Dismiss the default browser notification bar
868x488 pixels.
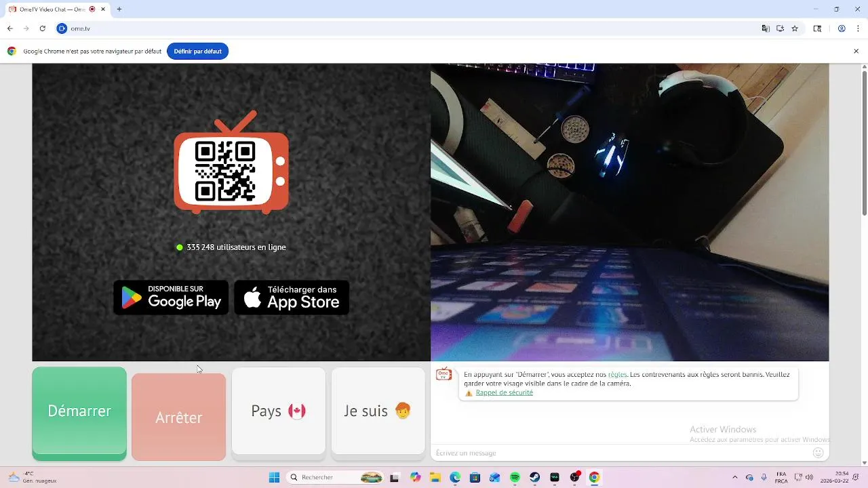click(856, 51)
